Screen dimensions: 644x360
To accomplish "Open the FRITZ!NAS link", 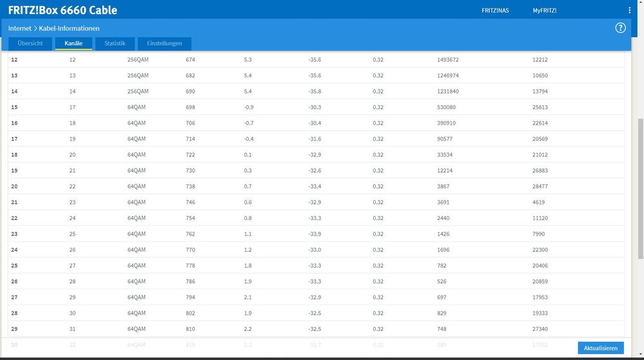I will point(495,11).
